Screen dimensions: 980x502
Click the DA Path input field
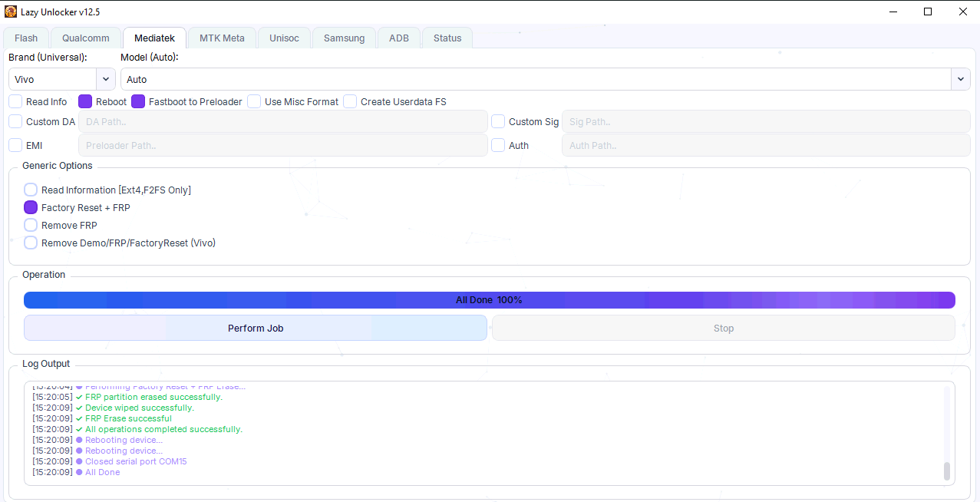pyautogui.click(x=283, y=121)
